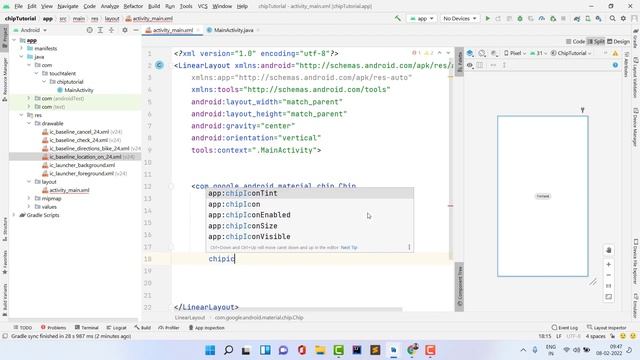The height and width of the screenshot is (360, 640).
Task: Click the Debug app bug icon
Action: point(520,18)
